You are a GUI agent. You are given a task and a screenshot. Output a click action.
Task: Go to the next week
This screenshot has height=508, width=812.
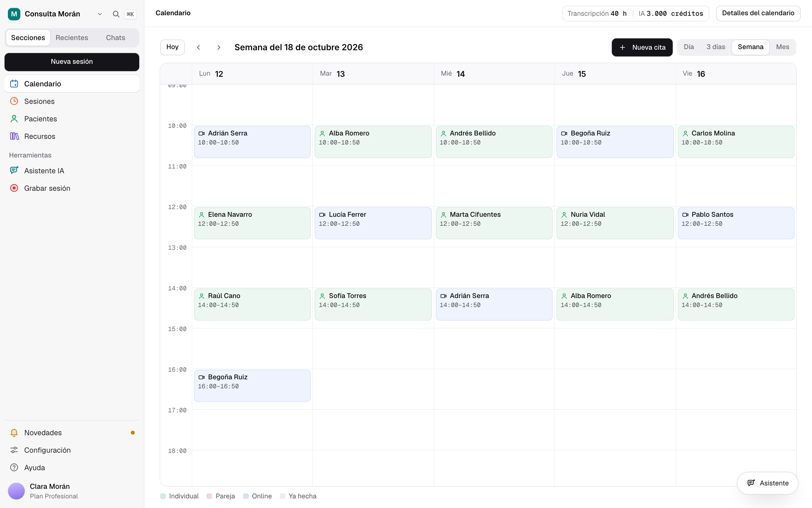pos(219,47)
